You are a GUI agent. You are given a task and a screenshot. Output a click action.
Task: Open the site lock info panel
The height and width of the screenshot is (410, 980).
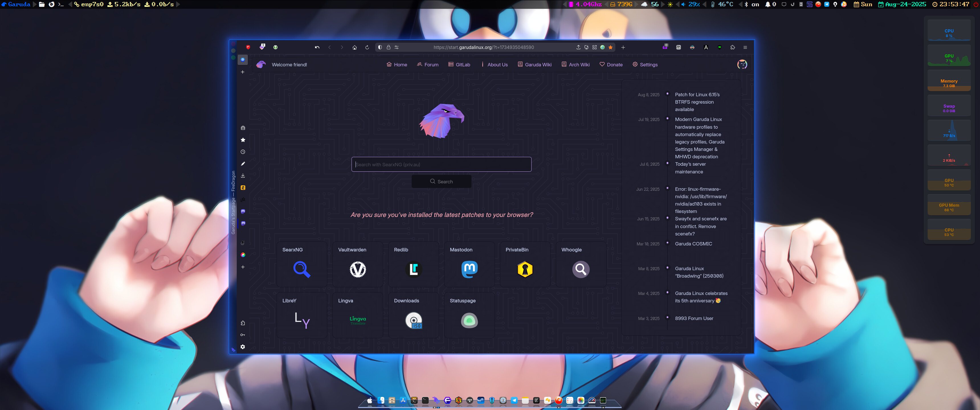pos(388,48)
